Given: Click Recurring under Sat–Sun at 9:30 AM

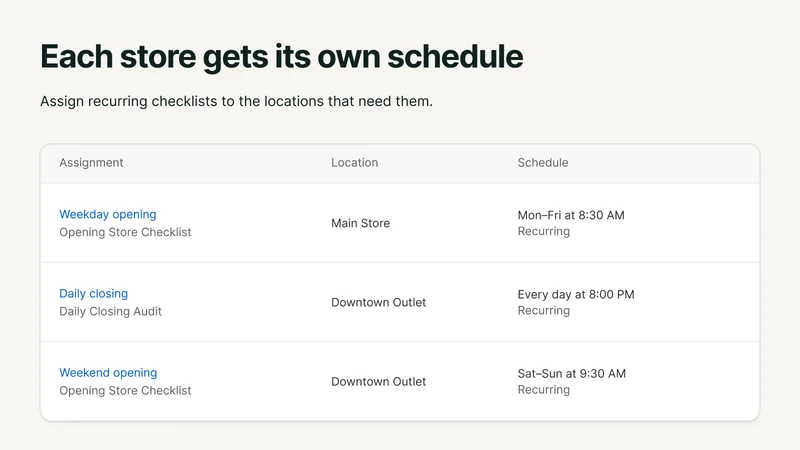Looking at the screenshot, I should [543, 389].
